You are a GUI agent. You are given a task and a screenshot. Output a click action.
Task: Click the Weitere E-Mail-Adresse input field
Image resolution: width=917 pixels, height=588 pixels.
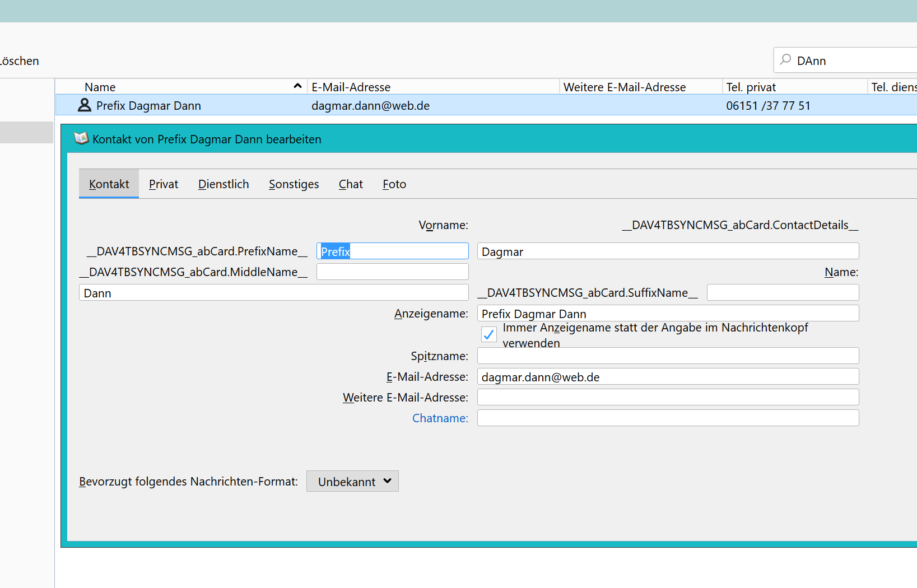tap(668, 398)
